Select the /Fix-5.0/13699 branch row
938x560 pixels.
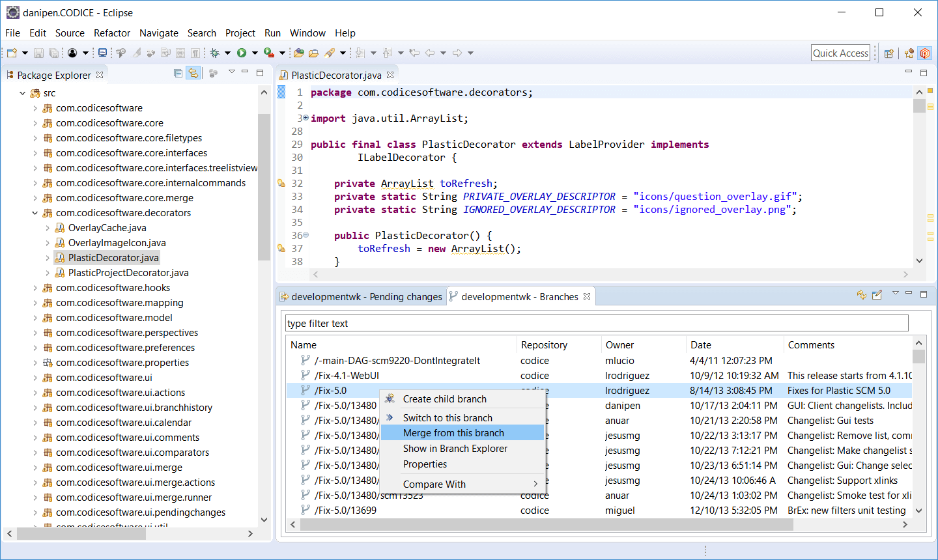coord(599,511)
